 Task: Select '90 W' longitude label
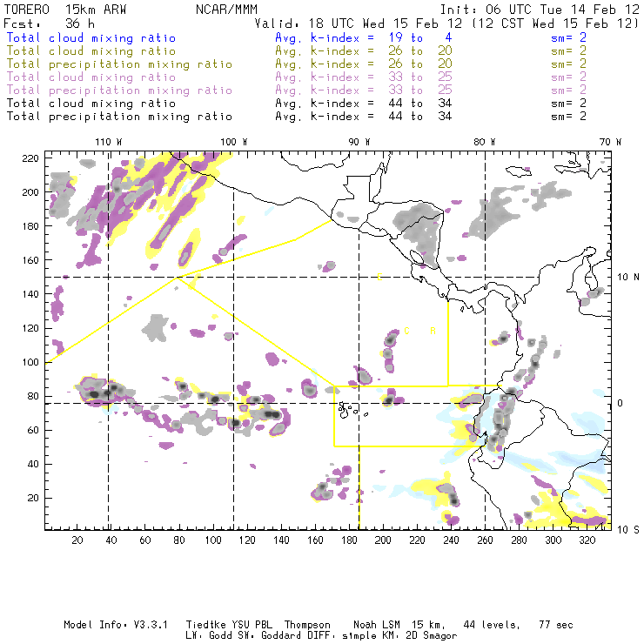[x=359, y=142]
